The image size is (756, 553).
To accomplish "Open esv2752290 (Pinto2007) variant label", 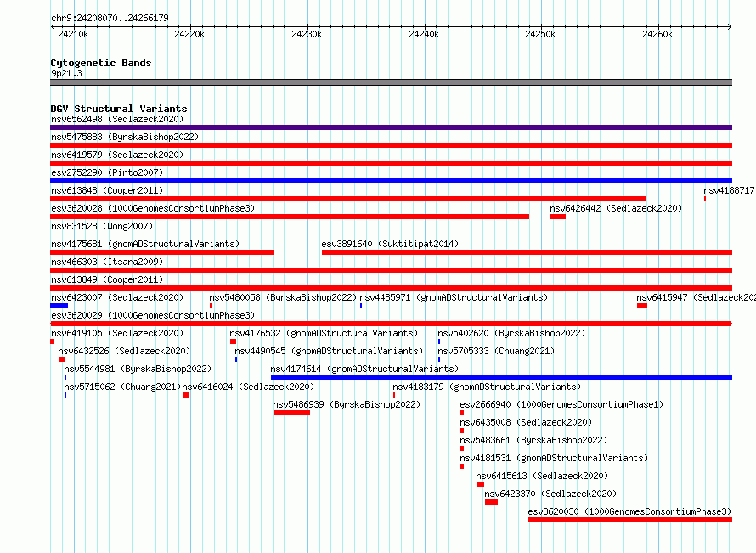I will [107, 172].
